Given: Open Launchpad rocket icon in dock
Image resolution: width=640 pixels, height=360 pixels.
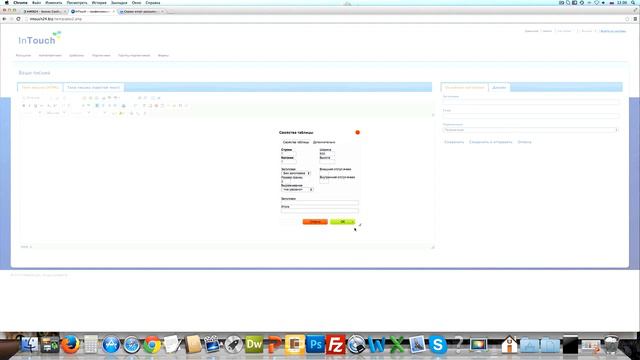Looking at the screenshot, I should click(x=233, y=345).
